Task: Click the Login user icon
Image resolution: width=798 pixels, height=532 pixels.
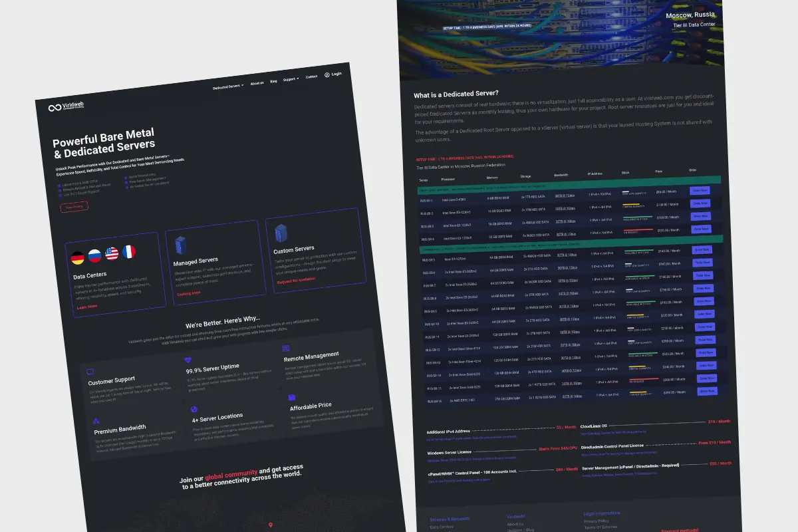Action: [x=327, y=74]
